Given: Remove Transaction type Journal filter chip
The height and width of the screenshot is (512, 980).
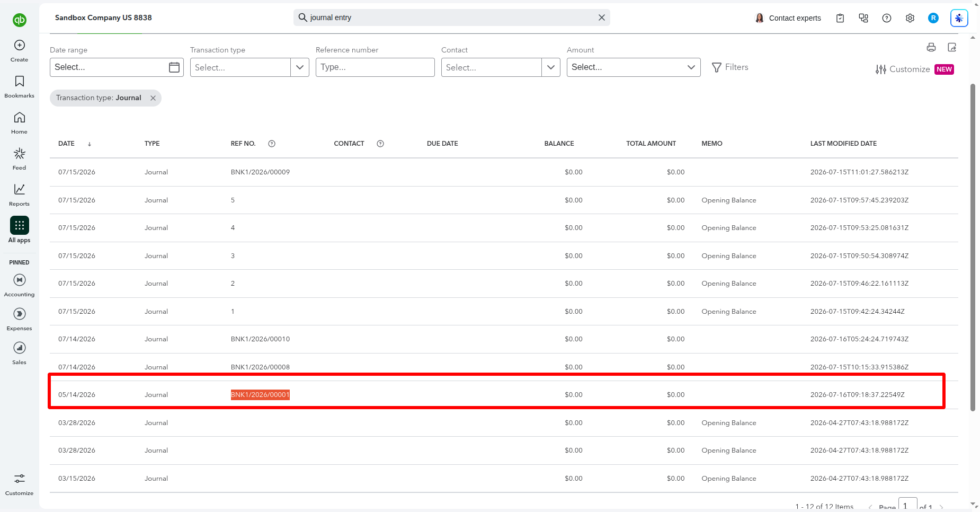Looking at the screenshot, I should pos(153,98).
